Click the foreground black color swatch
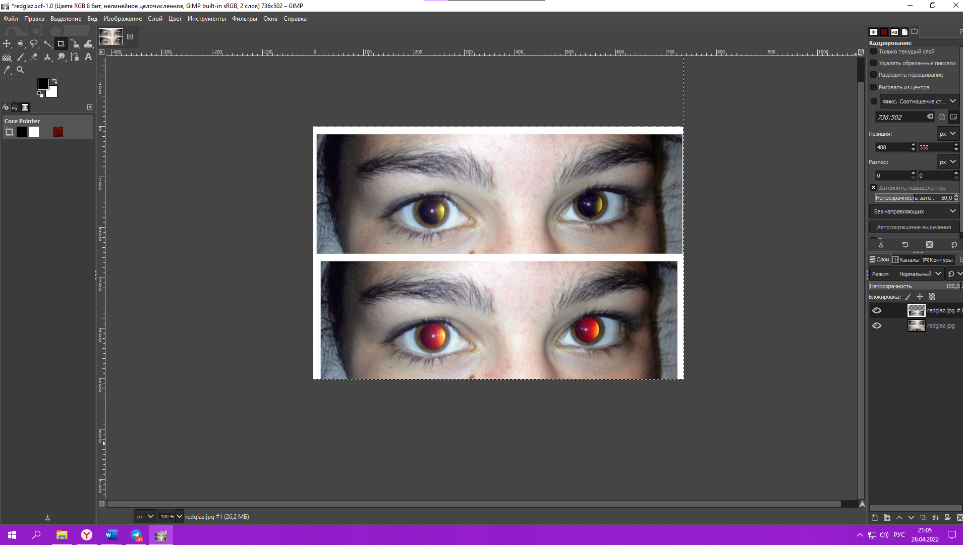963x545 pixels. (x=42, y=84)
